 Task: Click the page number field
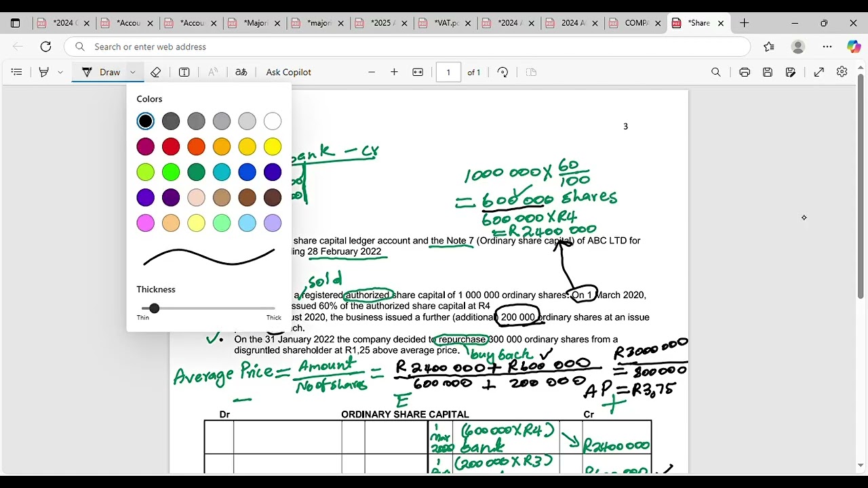point(448,72)
